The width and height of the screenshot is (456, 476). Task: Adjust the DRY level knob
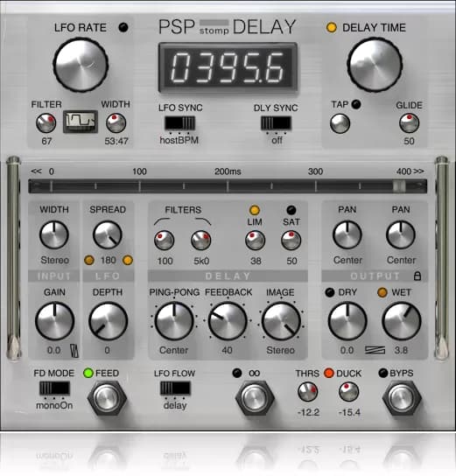click(x=347, y=321)
